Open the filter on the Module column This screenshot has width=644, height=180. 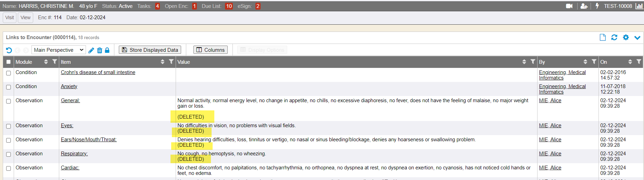pyautogui.click(x=54, y=62)
